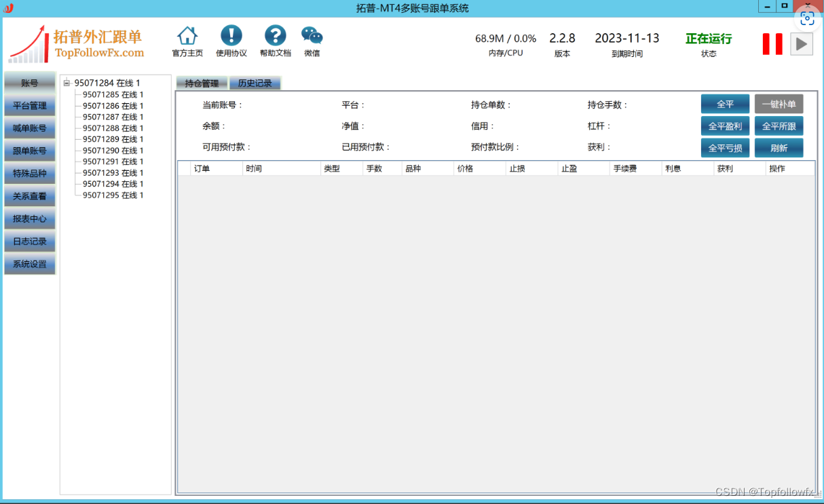Open the 日志记录 sidebar section
Viewport: 824px width, 504px height.
(30, 241)
